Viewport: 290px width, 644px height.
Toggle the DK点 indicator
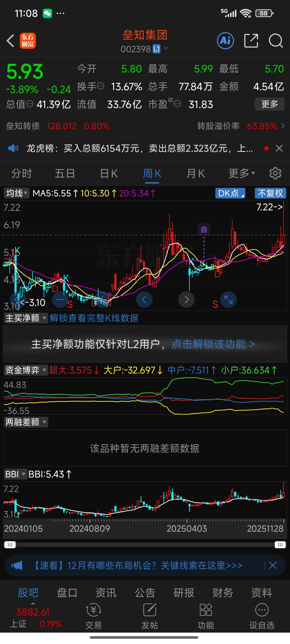(x=230, y=193)
